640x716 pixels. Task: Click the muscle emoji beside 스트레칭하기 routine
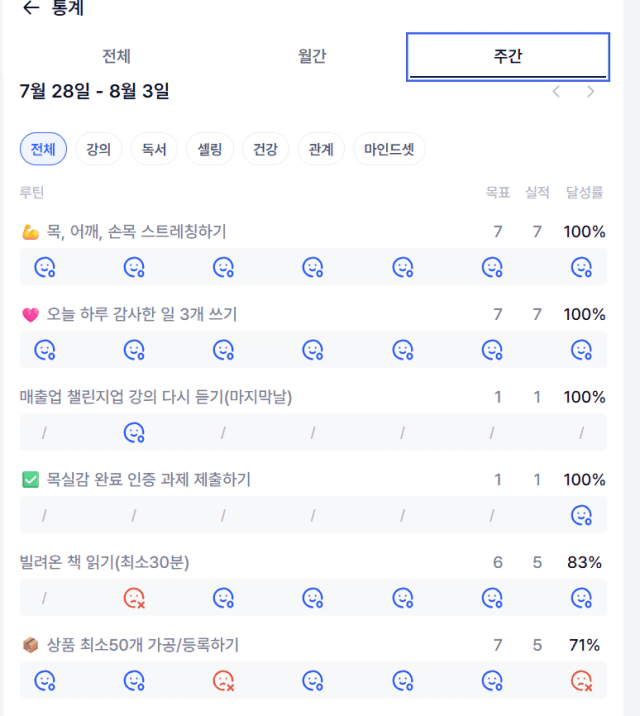coord(31,232)
